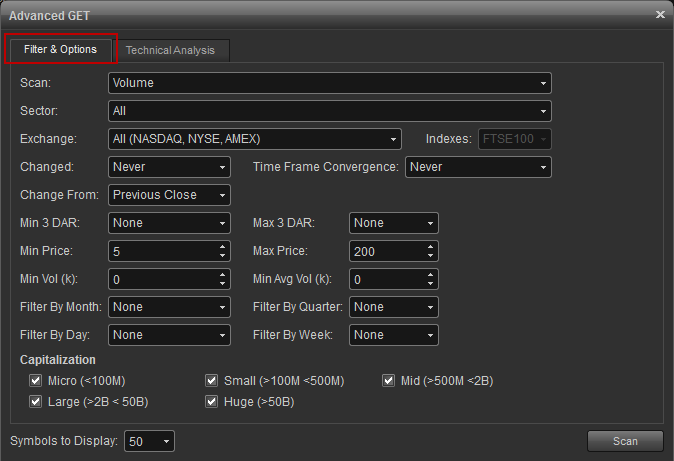The image size is (674, 461).
Task: Disable the Mid (>500M <2B) checkbox
Action: coord(390,381)
